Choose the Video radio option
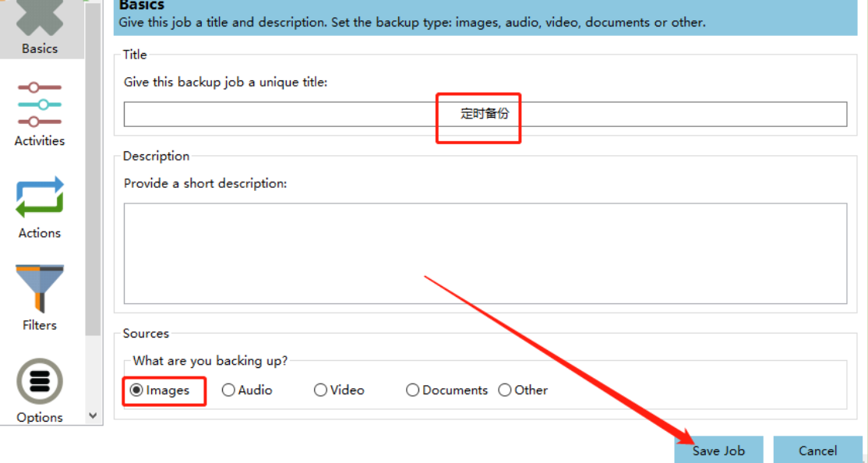Viewport: 868px width, 463px height. pos(320,391)
